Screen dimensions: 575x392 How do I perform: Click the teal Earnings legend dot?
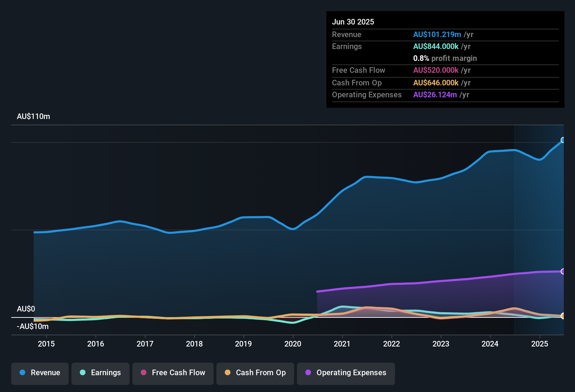click(83, 372)
